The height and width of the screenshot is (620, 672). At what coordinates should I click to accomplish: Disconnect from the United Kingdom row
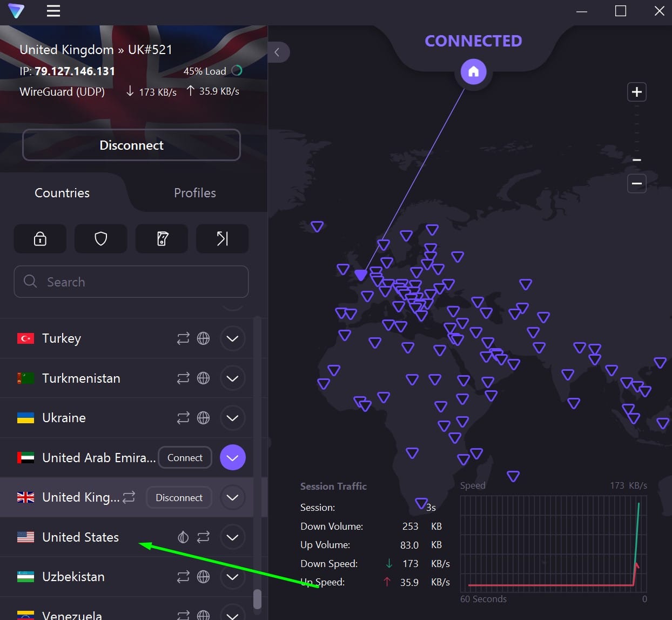tap(179, 497)
